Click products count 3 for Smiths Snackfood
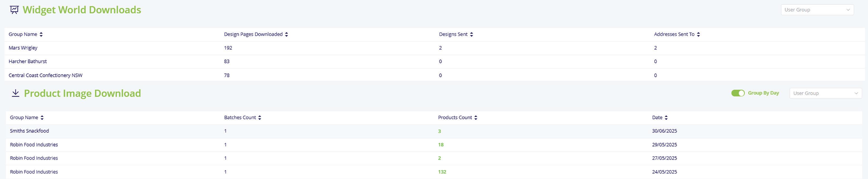This screenshot has height=179, width=868. [439, 131]
